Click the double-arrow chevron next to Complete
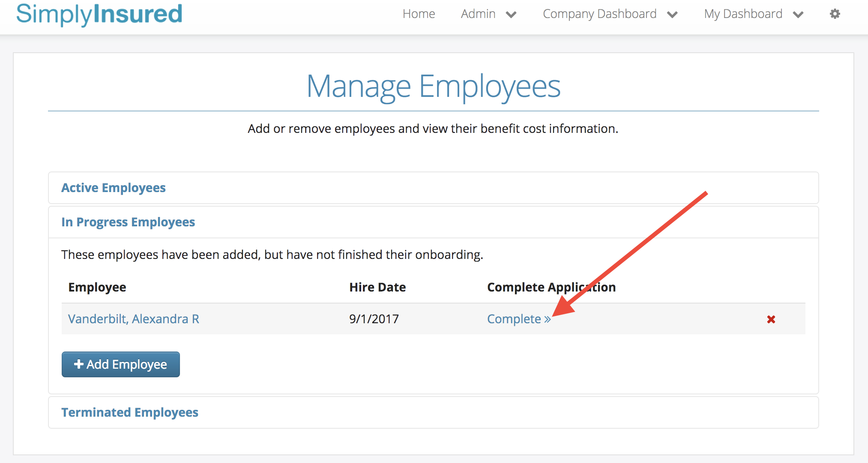The height and width of the screenshot is (463, 868). point(548,319)
